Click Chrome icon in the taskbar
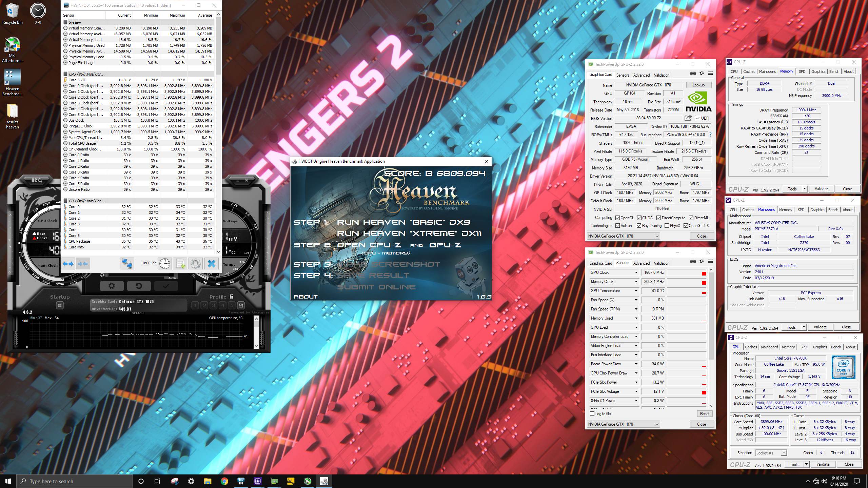Image resolution: width=868 pixels, height=488 pixels. (224, 481)
